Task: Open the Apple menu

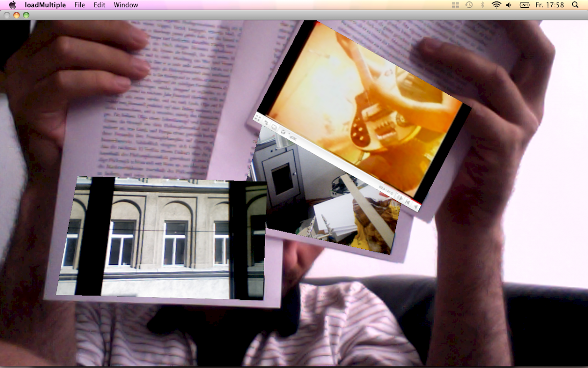Action: (x=12, y=5)
